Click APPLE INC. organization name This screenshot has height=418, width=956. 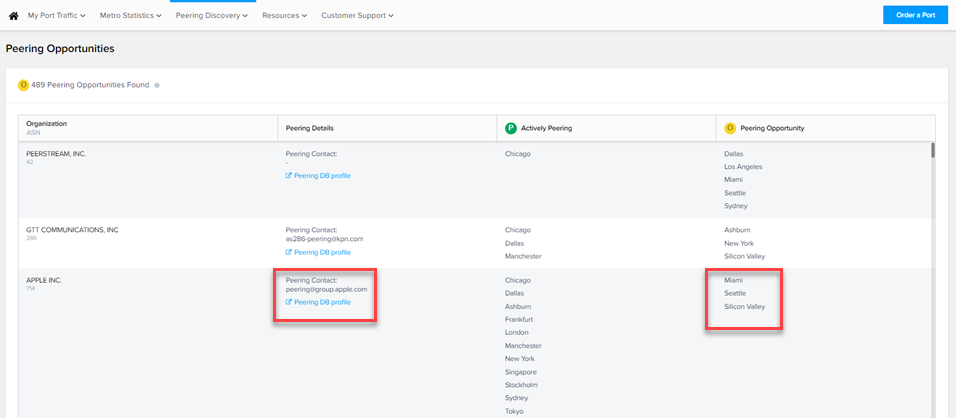click(44, 281)
